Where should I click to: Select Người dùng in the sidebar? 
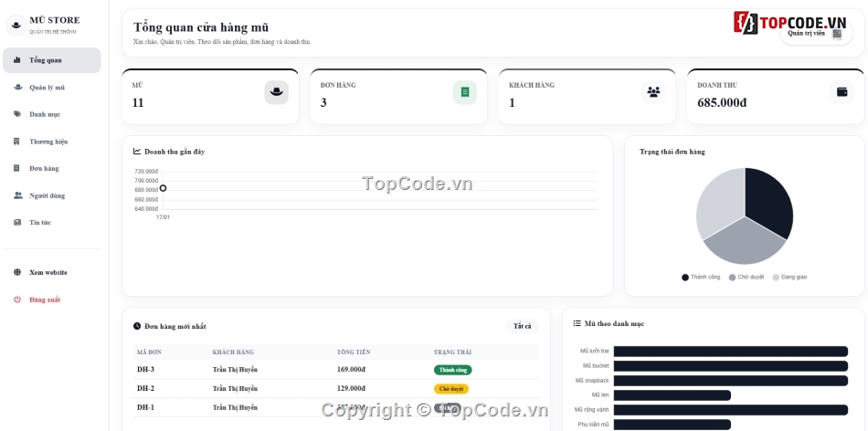[51, 195]
